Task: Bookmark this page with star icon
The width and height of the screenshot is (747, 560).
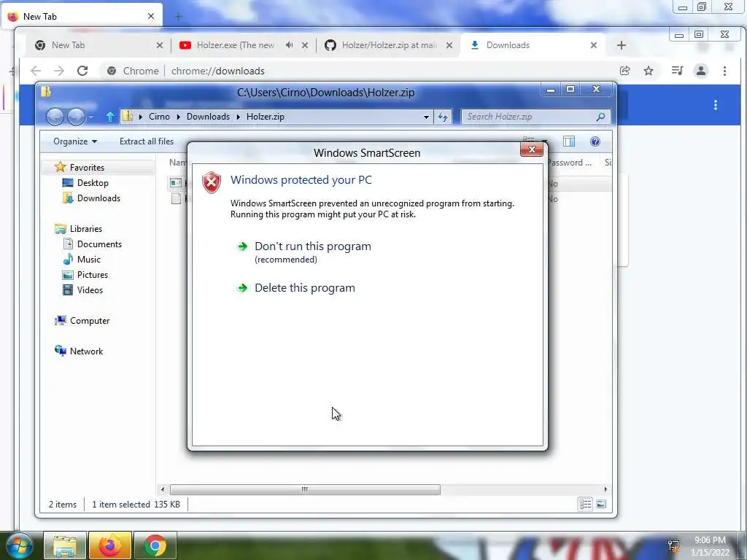Action: point(649,71)
